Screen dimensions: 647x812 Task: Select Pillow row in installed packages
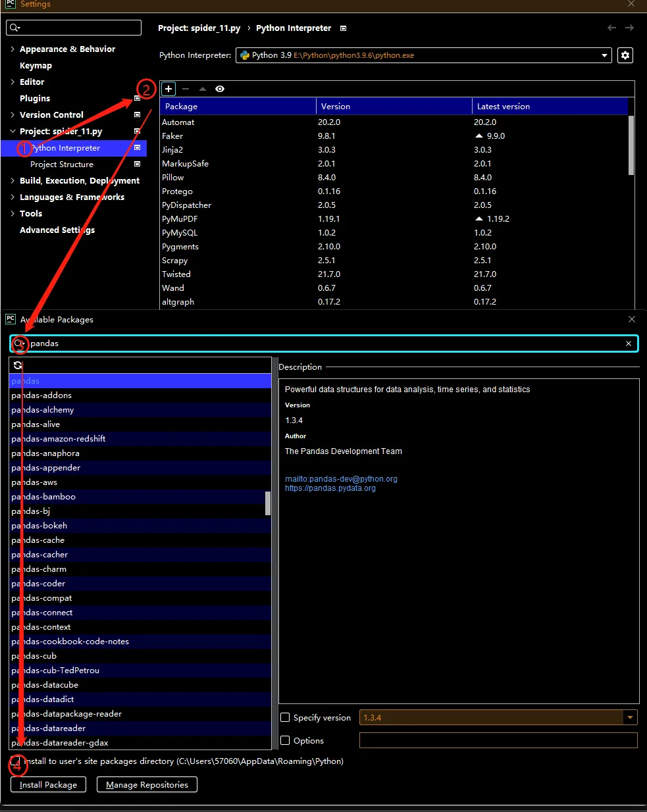coord(394,178)
